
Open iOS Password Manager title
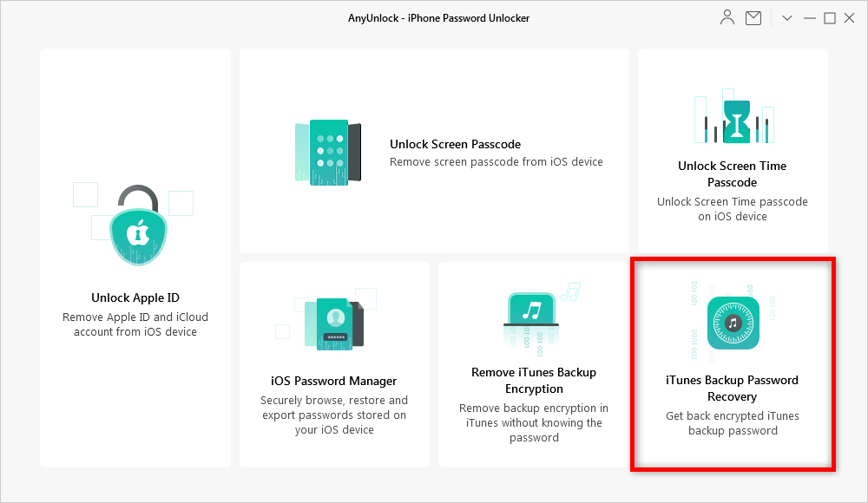[333, 382]
